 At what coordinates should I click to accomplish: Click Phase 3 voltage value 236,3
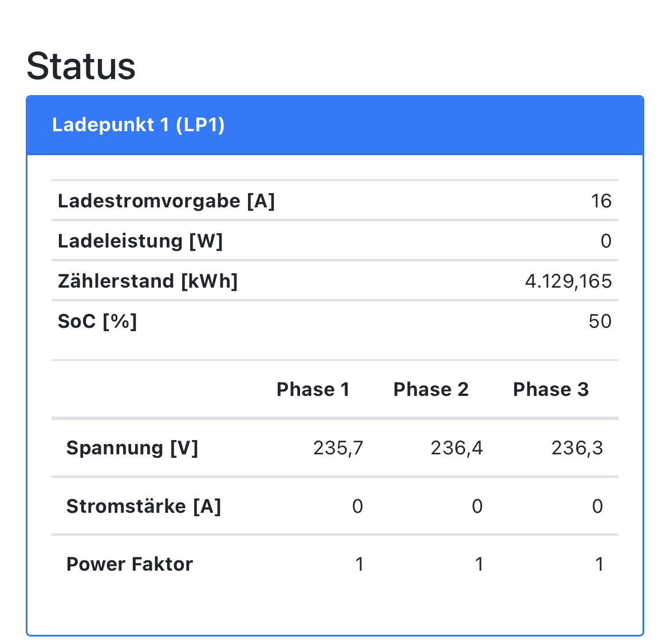(577, 447)
